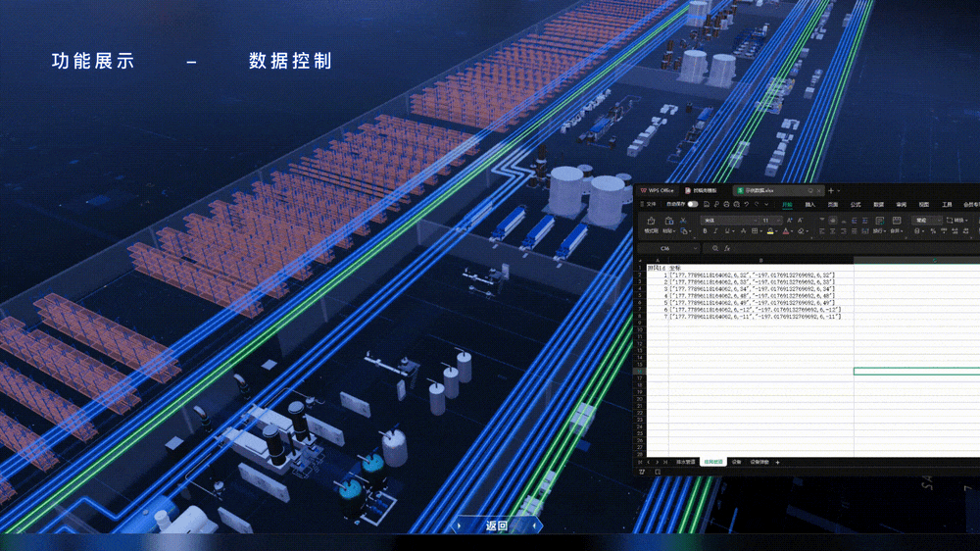Open the copy dropdown arrow

point(690,231)
